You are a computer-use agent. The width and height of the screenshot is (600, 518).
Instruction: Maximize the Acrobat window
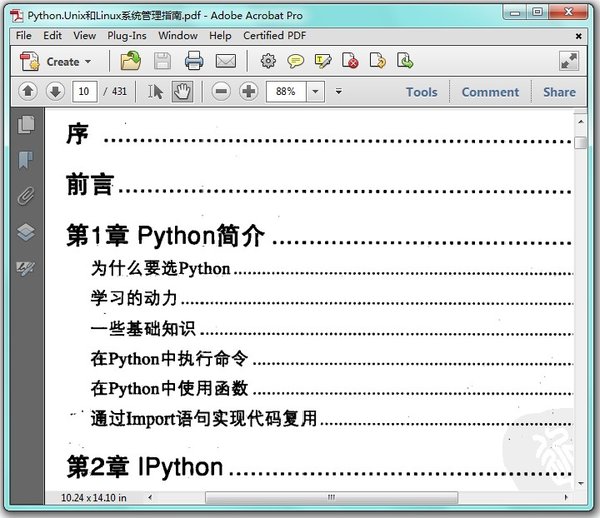coord(537,12)
